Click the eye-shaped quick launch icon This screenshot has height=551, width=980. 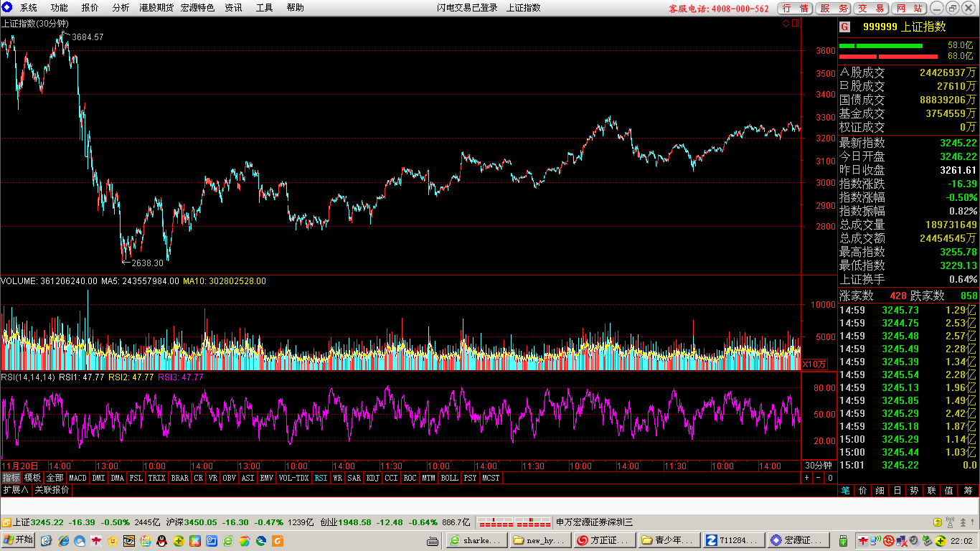pos(129,540)
